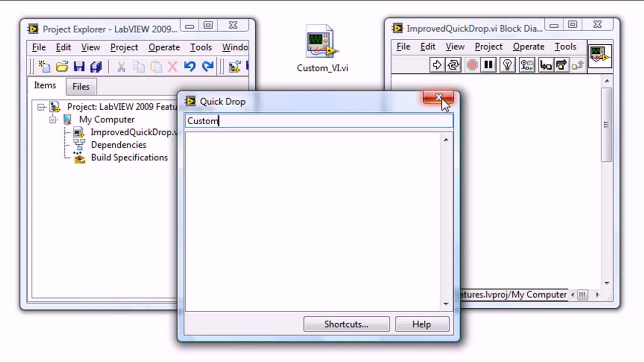Image resolution: width=644 pixels, height=362 pixels.
Task: Click Block Diagram horizontal scroll right arrow
Action: click(598, 295)
